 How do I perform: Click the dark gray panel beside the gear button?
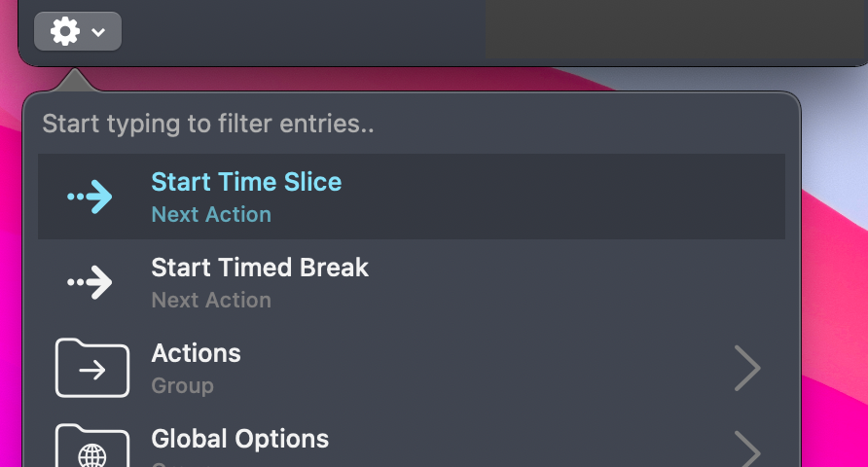(x=676, y=29)
